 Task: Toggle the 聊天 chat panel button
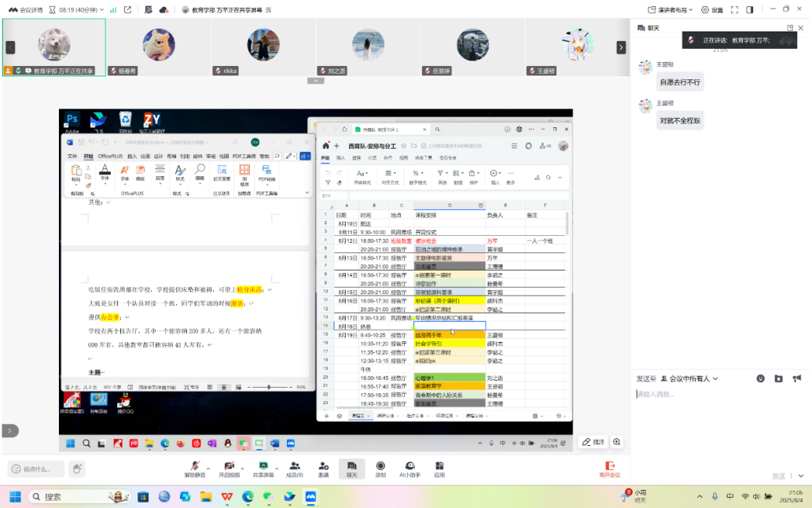pos(351,469)
